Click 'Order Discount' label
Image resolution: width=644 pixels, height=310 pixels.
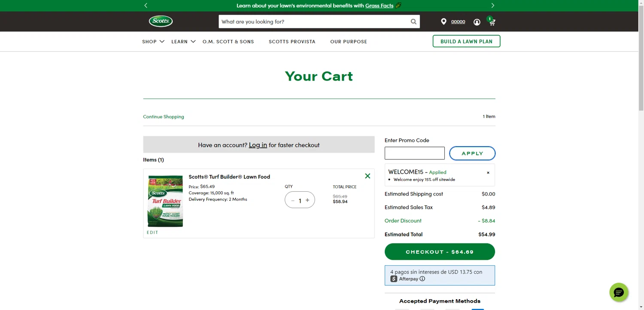pyautogui.click(x=403, y=220)
